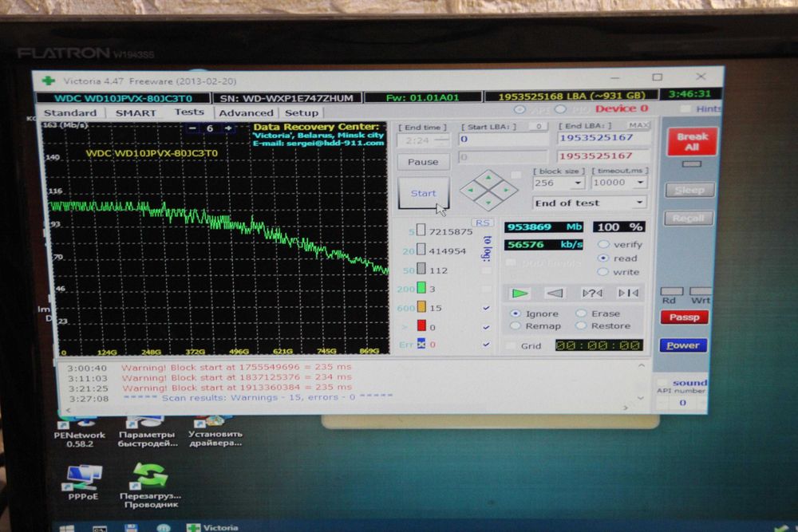798x532 pixels.
Task: Increase graph scale with plus button
Action: (228, 128)
